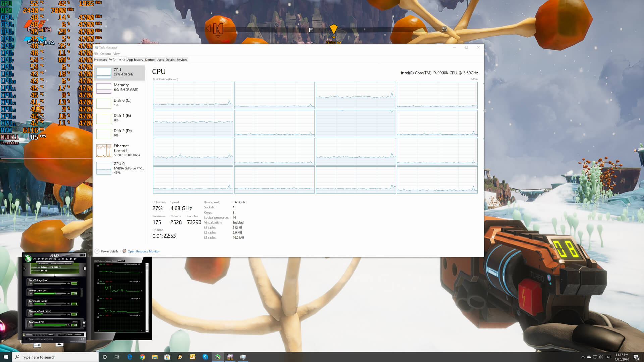644x362 pixels.
Task: Toggle Apply overclocking at system startup
Action: (x=26, y=339)
